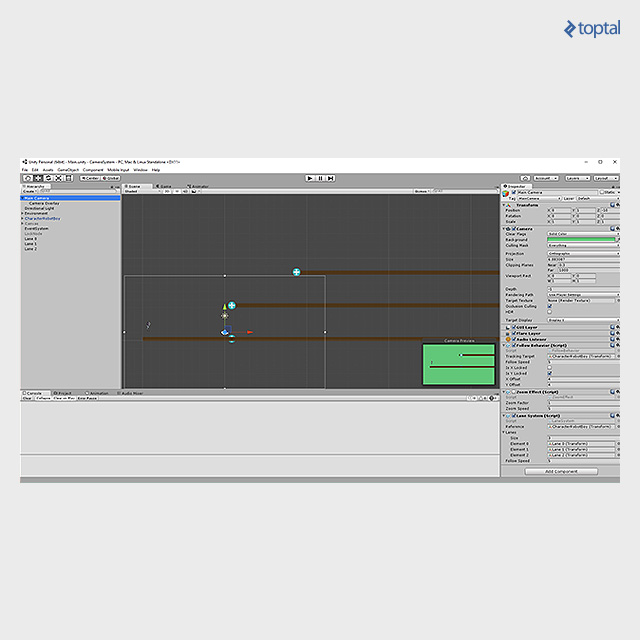Viewport: 640px width, 640px height.
Task: Click the cloud services icon
Action: point(525,178)
